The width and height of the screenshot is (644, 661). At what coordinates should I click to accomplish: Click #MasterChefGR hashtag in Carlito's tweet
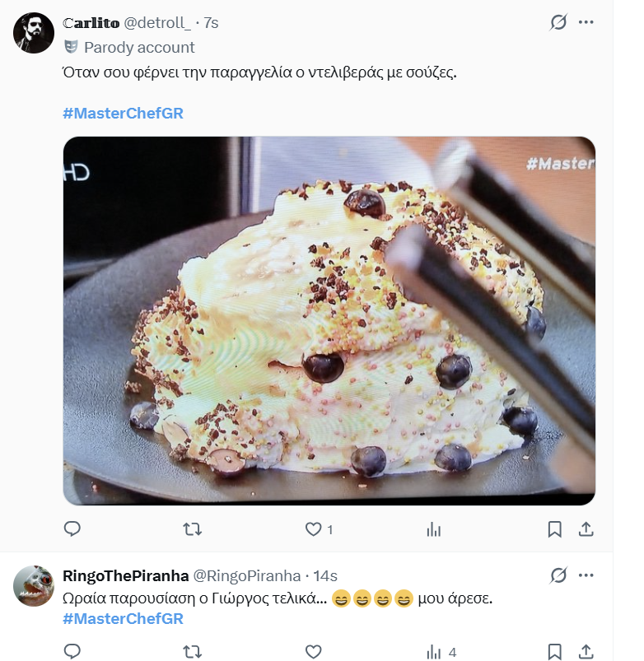[123, 113]
